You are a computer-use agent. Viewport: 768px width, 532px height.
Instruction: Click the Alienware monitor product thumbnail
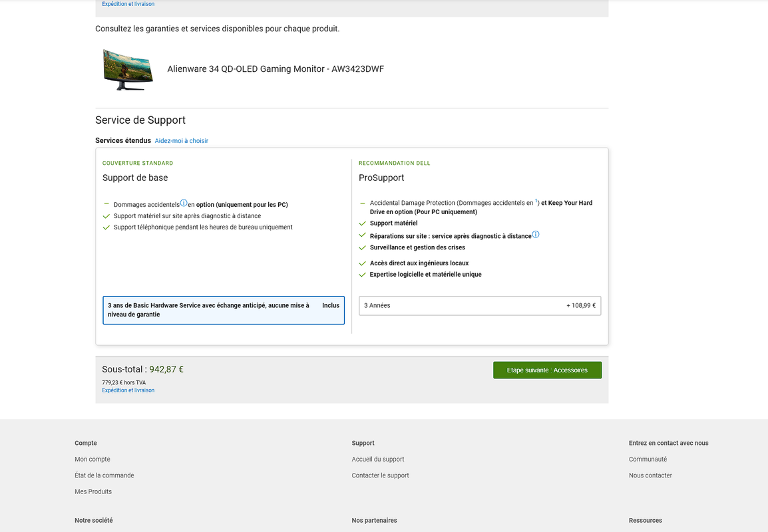128,70
